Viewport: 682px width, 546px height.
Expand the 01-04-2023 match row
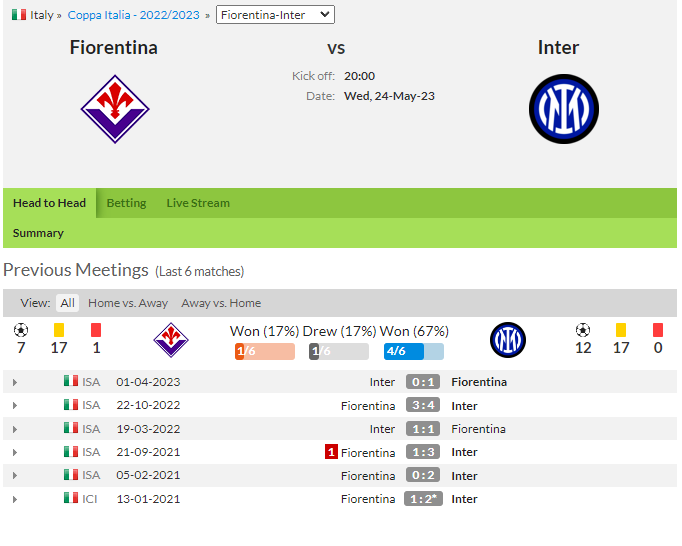[x=14, y=382]
